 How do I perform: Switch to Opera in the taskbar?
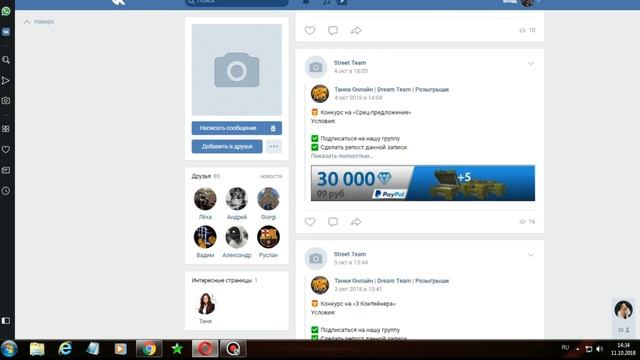click(x=205, y=349)
